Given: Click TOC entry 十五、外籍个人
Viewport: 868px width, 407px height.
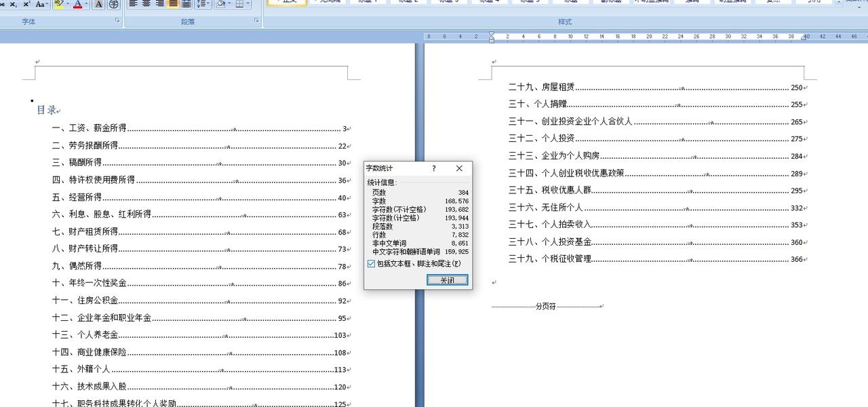Looking at the screenshot, I should (x=201, y=370).
